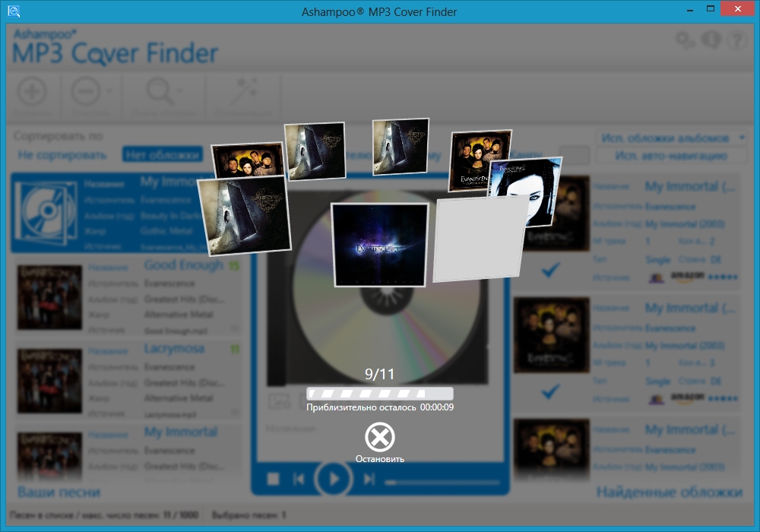This screenshot has height=532, width=760.
Task: Open the dropdown arrow beside magnifier icon
Action: pos(180,90)
